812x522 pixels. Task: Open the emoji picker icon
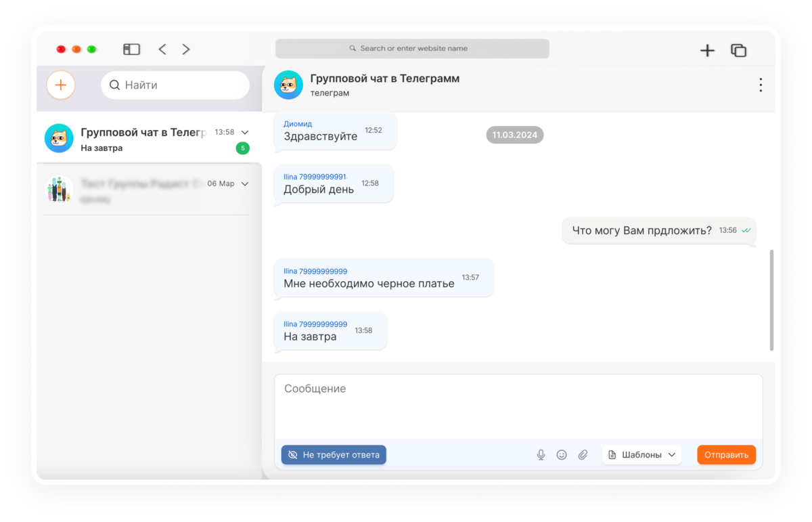click(562, 455)
